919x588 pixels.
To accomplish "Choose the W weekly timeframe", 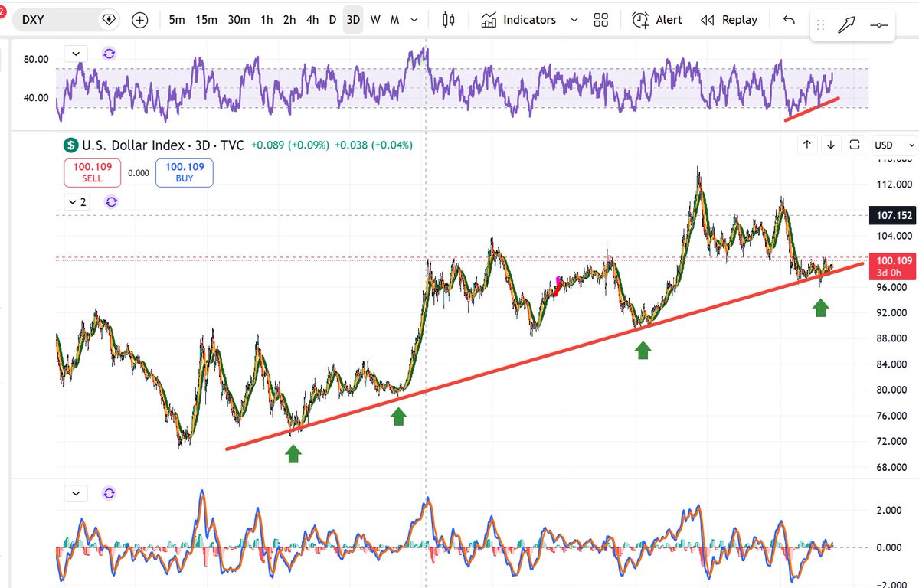I will (375, 20).
